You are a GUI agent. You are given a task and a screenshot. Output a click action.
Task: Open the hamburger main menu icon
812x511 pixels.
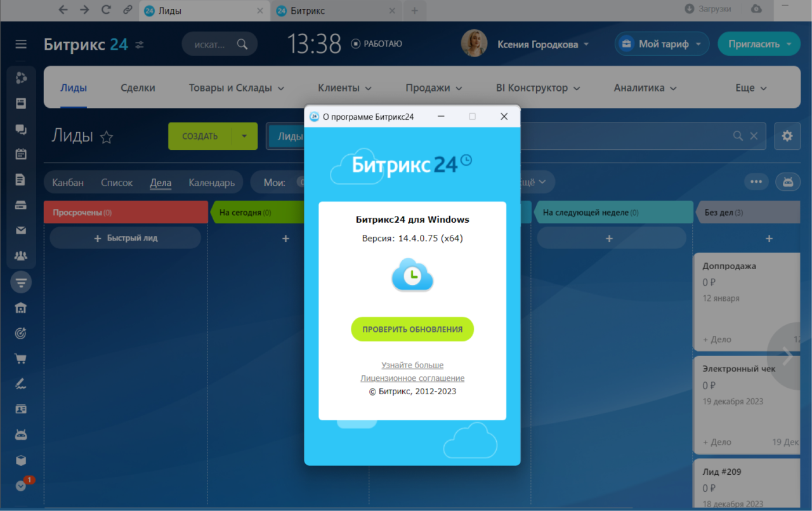pos(21,44)
